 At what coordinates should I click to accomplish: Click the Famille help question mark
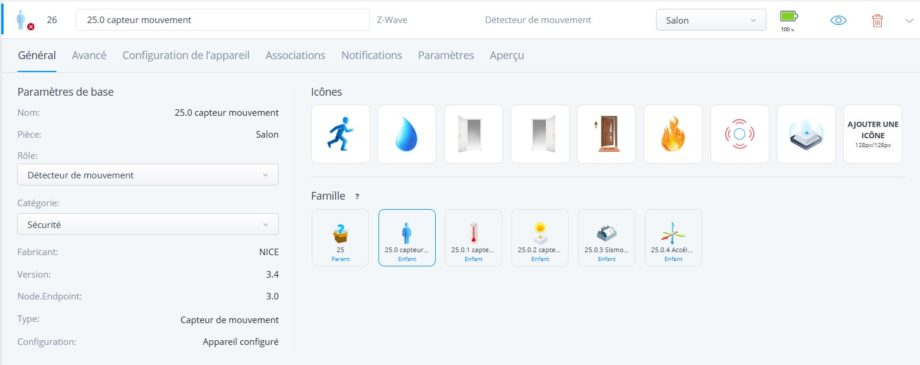[357, 197]
